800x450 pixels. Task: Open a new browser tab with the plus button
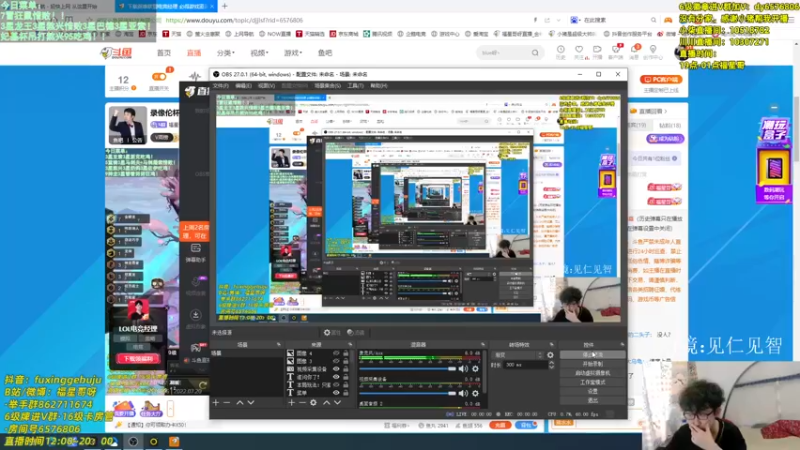click(224, 6)
